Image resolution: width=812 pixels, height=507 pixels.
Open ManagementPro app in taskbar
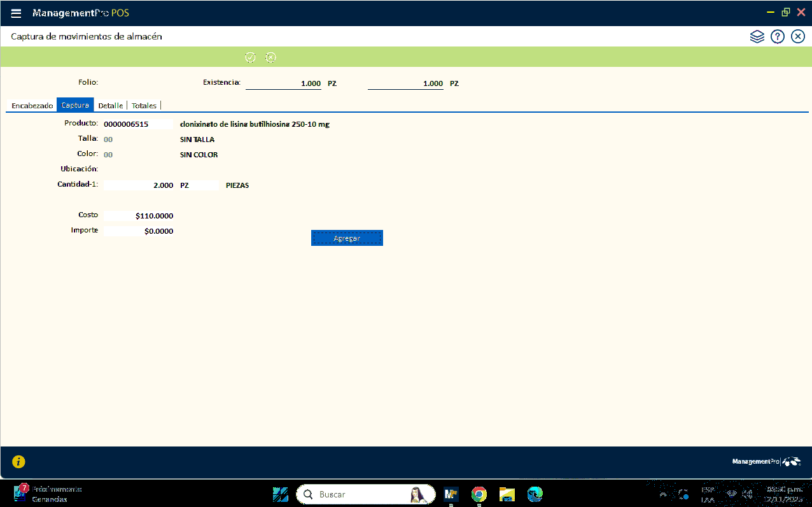[x=451, y=494]
